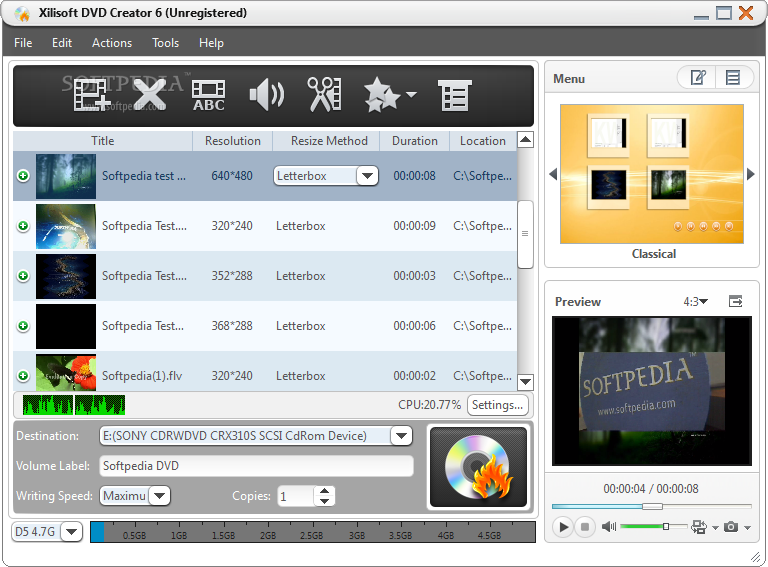
Task: Sort by the Duration column header
Action: 414,141
